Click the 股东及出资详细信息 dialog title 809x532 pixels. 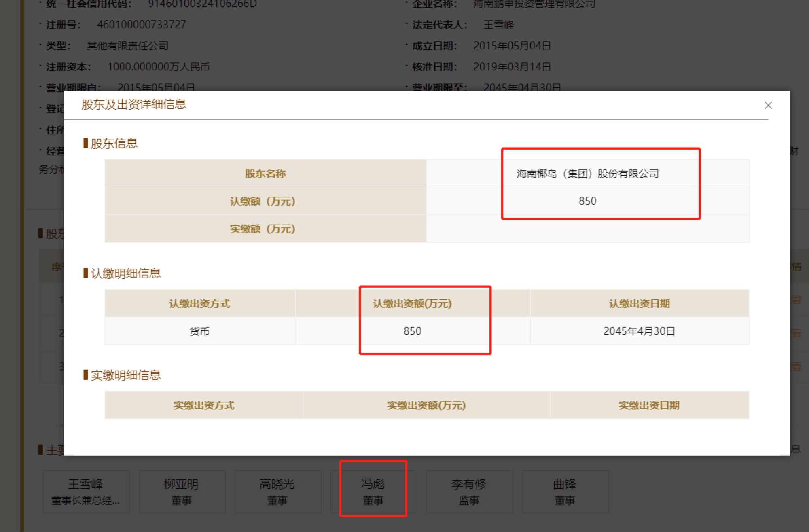tap(134, 104)
